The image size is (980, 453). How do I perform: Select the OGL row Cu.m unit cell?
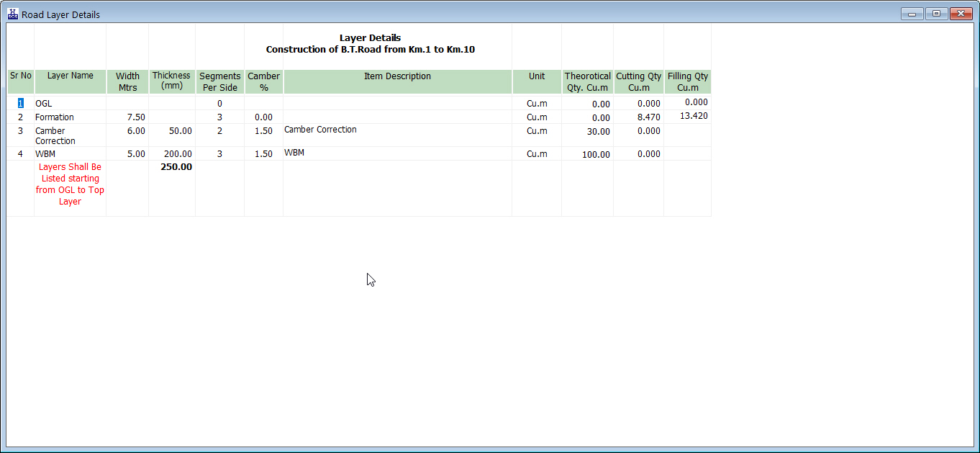pos(537,103)
